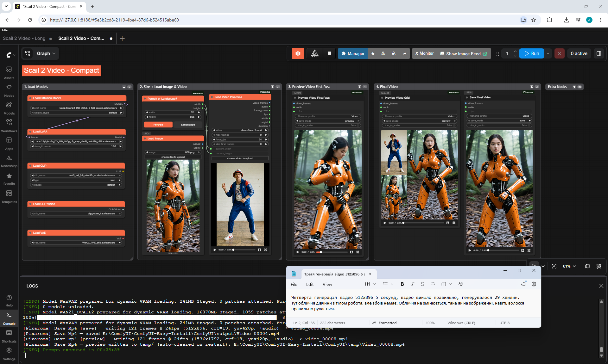
Task: Click the filename_prefix field in Save Final Video
Action: pyautogui.click(x=499, y=116)
